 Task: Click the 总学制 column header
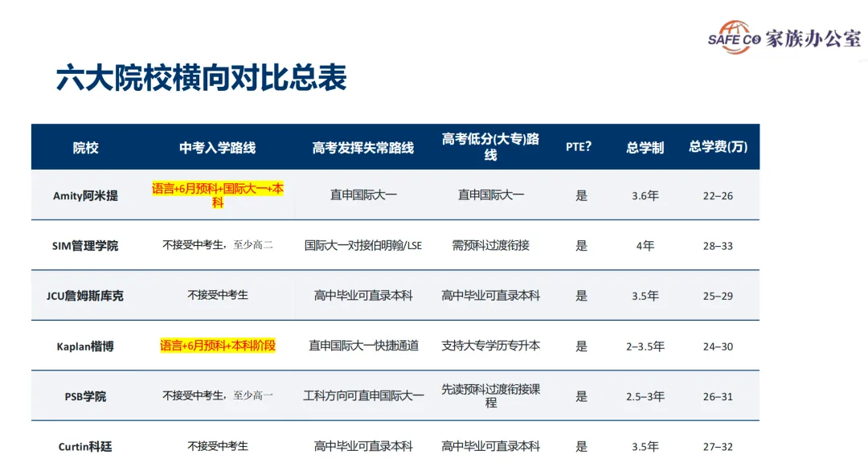(645, 148)
